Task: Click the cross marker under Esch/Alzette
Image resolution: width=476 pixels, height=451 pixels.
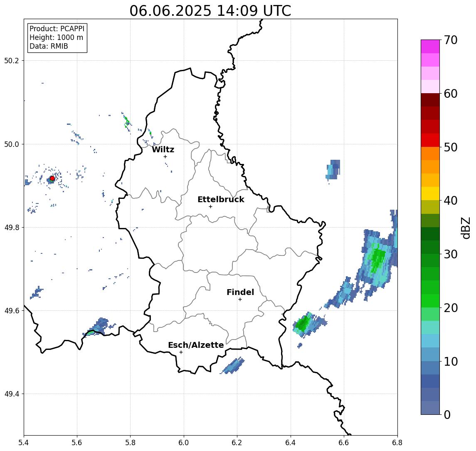Action: pos(181,352)
